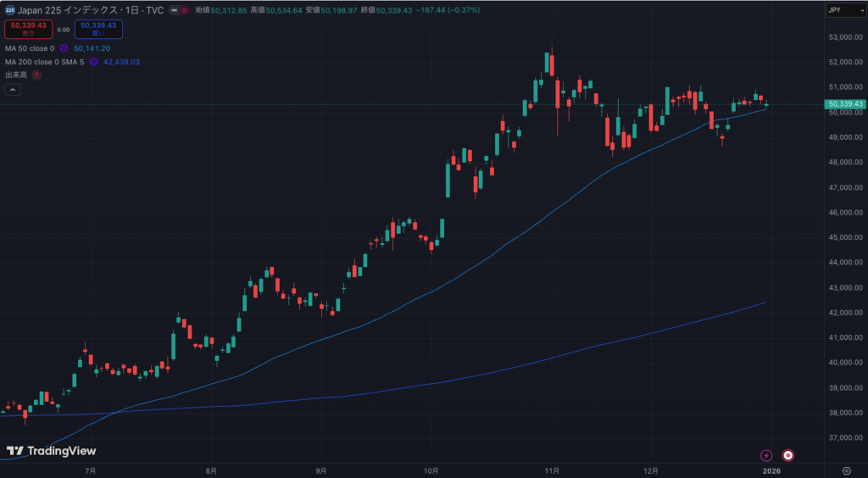Open the JPY currency dropdown
The image size is (868, 478).
click(x=843, y=10)
